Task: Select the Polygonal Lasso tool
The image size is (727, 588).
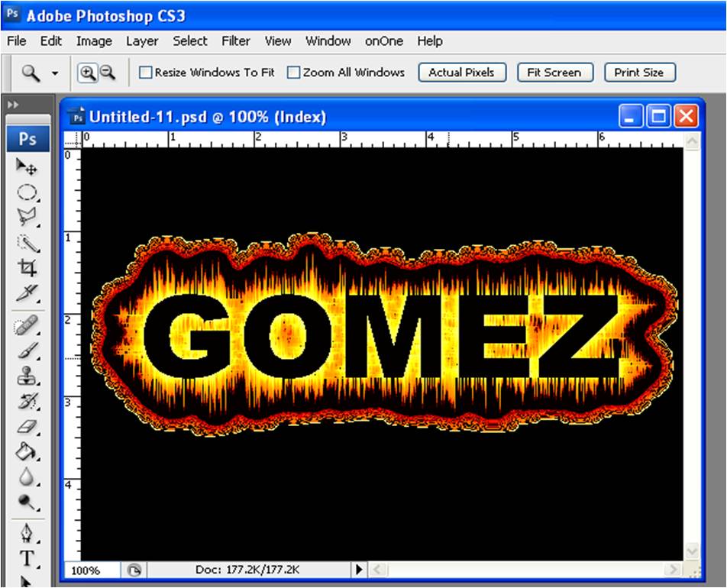Action: pos(27,217)
